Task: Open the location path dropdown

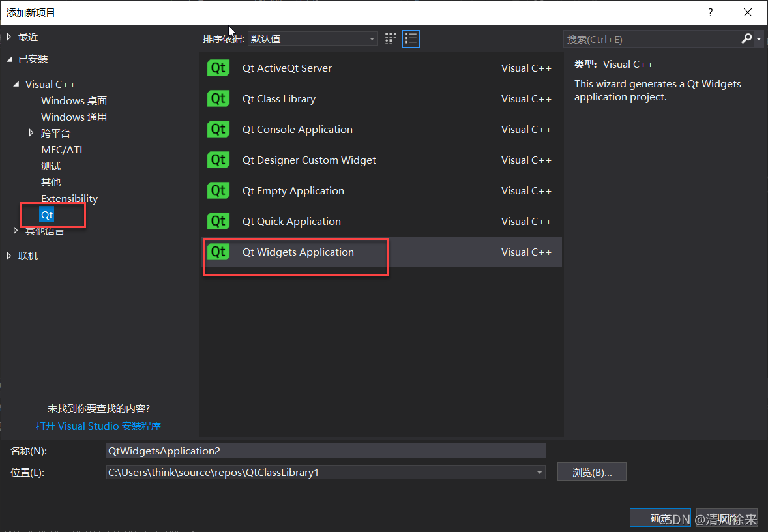Action: (x=539, y=472)
